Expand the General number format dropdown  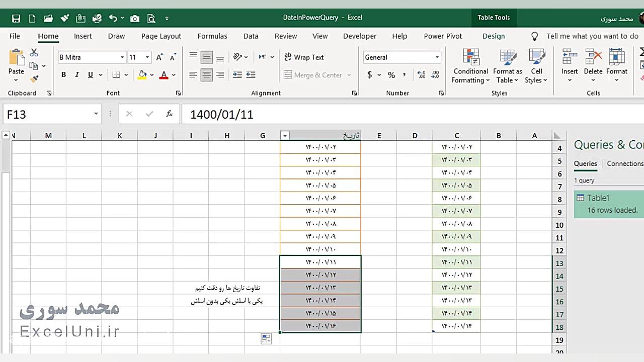(437, 57)
